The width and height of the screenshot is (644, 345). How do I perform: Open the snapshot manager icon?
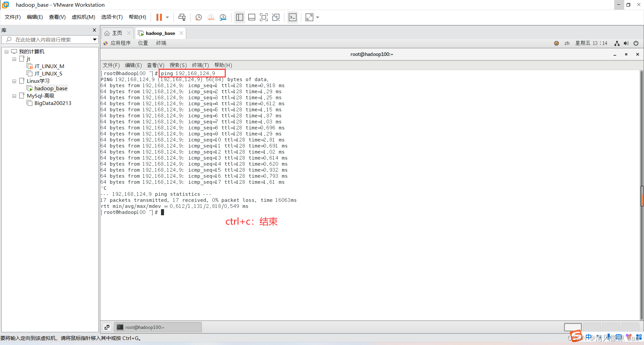(223, 17)
